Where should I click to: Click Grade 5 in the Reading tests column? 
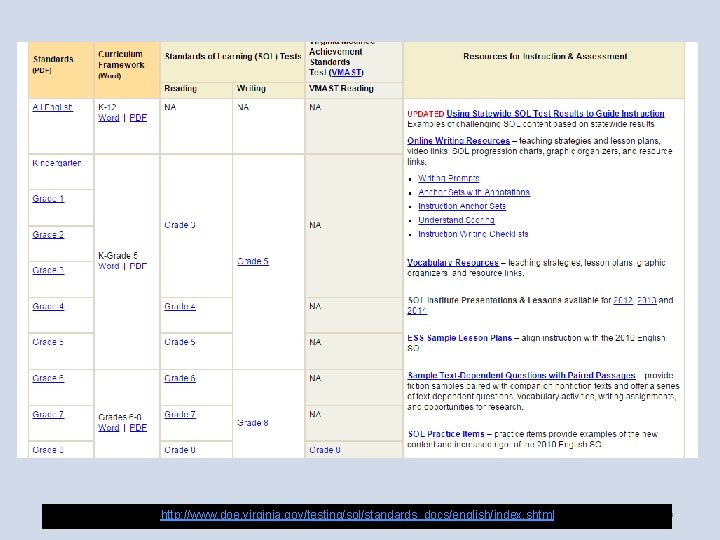coord(180,342)
